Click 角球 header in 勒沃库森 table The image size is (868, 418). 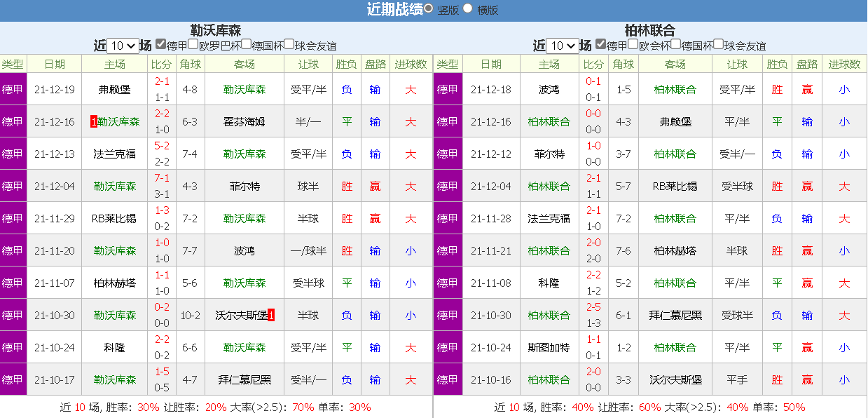[x=191, y=64]
